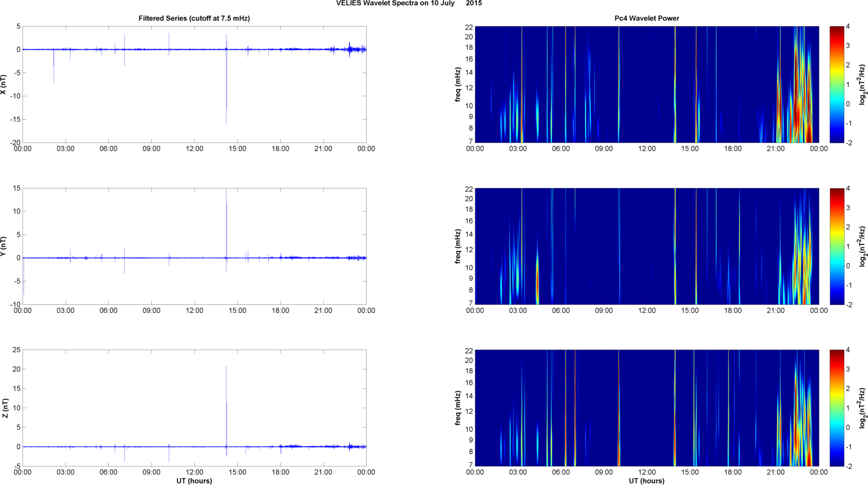Image resolution: width=868 pixels, height=485 pixels.
Task: Click the middle spectrogram's color bar
Action: pos(836,246)
